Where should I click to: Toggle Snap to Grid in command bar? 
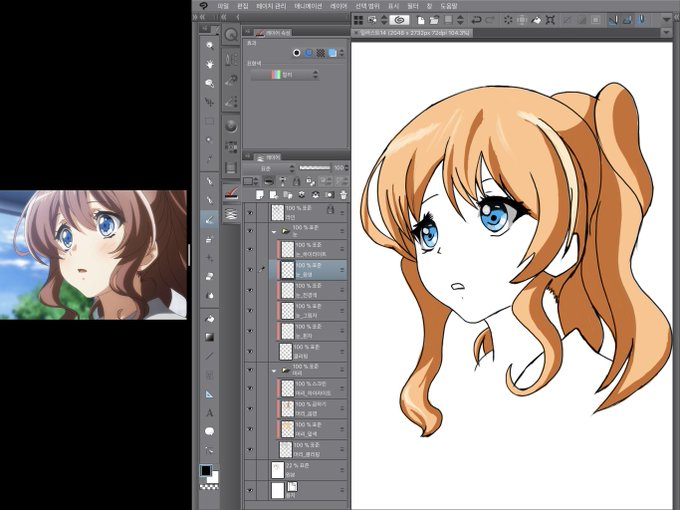(641, 20)
